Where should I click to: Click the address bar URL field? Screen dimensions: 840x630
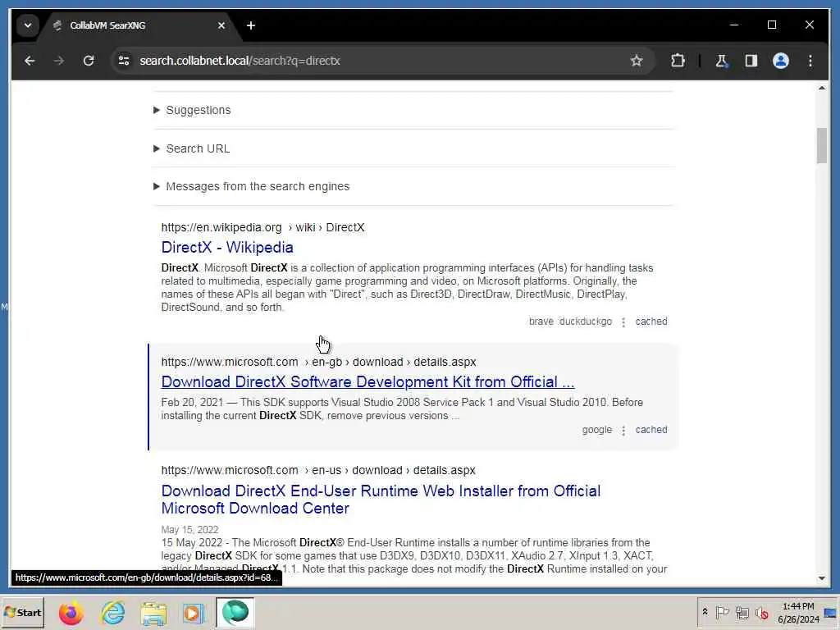coord(375,61)
